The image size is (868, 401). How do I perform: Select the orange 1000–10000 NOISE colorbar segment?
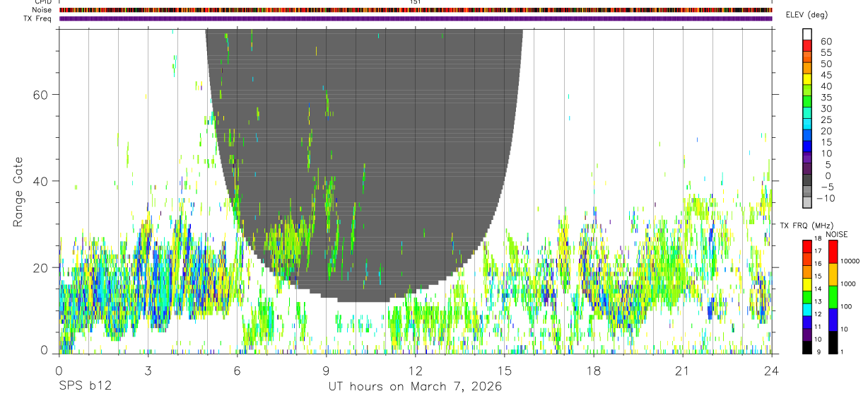[x=832, y=274]
